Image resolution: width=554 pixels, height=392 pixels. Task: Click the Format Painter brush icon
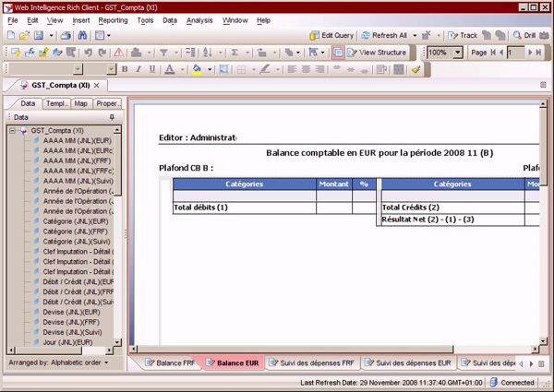[416, 69]
